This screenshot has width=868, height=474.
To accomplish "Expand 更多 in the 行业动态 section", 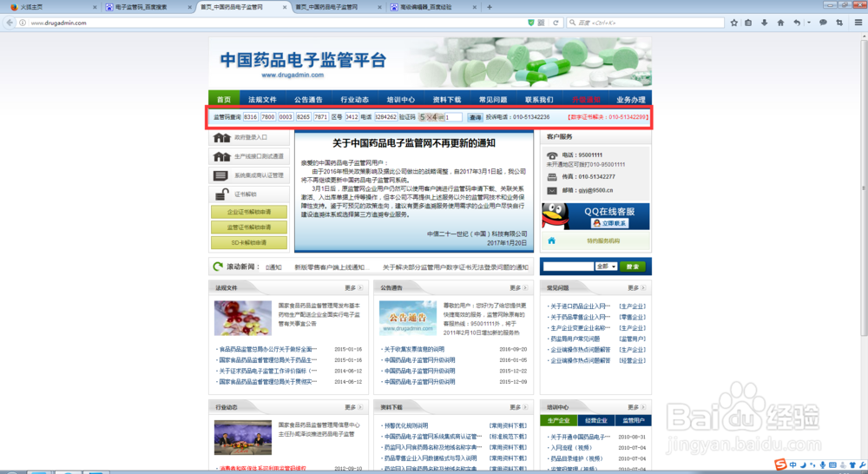I will tap(353, 407).
